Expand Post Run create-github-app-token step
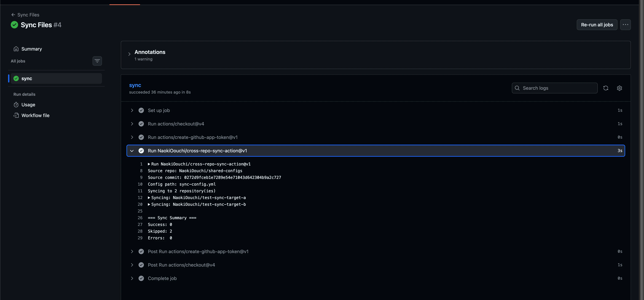The width and height of the screenshot is (644, 300). pyautogui.click(x=132, y=251)
